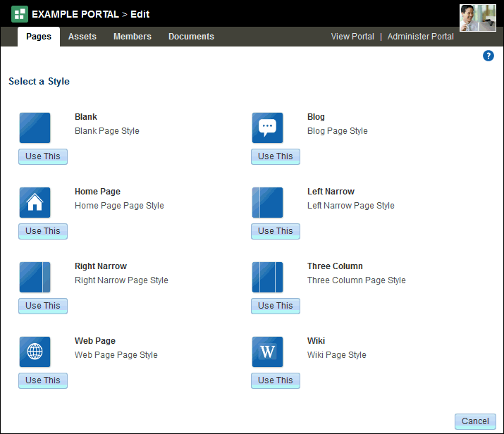Click the 'Left Narrow Page Style' description

click(x=350, y=206)
